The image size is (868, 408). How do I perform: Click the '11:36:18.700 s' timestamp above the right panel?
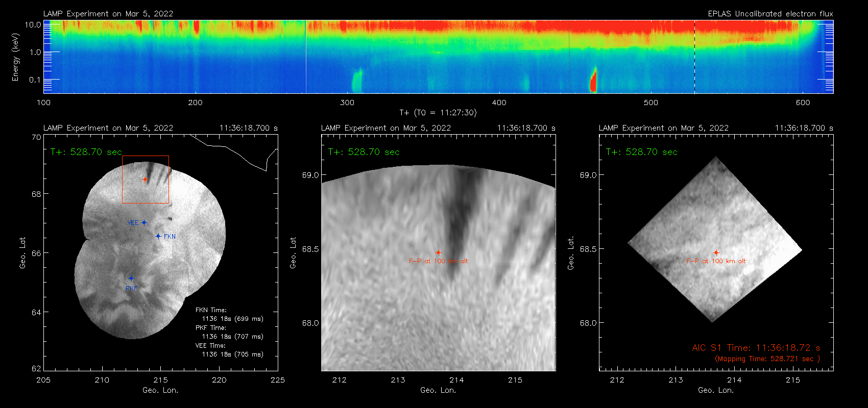804,128
